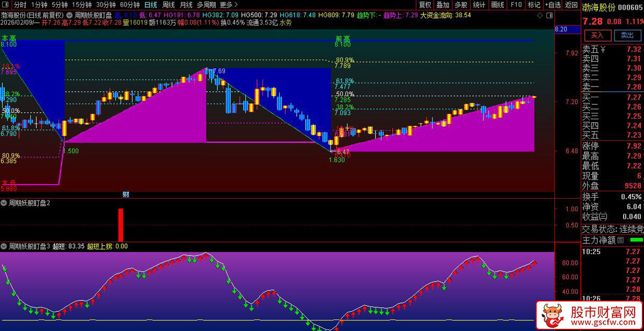Expand 更多 period options

pyautogui.click(x=229, y=5)
